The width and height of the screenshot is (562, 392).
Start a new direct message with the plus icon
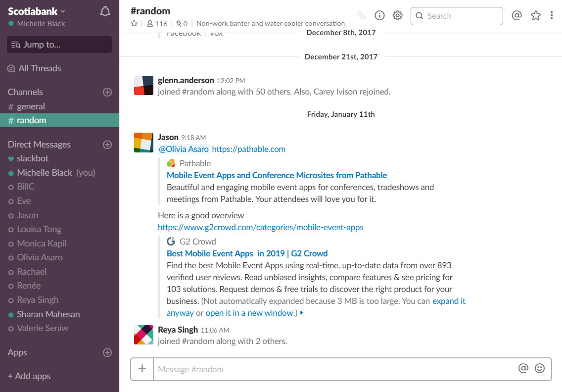coord(107,145)
